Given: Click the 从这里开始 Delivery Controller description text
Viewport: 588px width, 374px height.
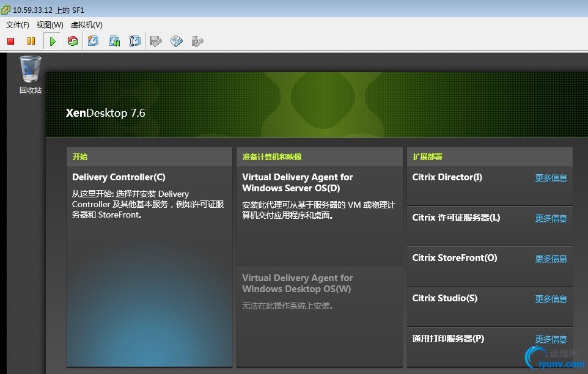Looking at the screenshot, I should 148,204.
